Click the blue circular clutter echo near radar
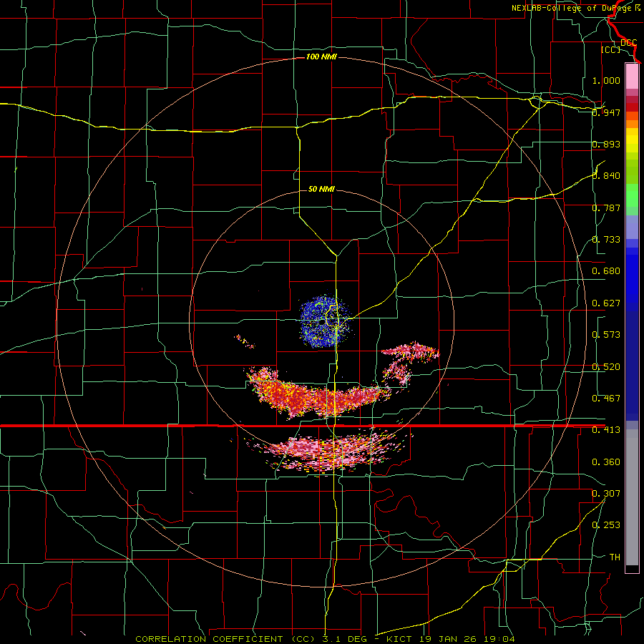 coord(325,321)
